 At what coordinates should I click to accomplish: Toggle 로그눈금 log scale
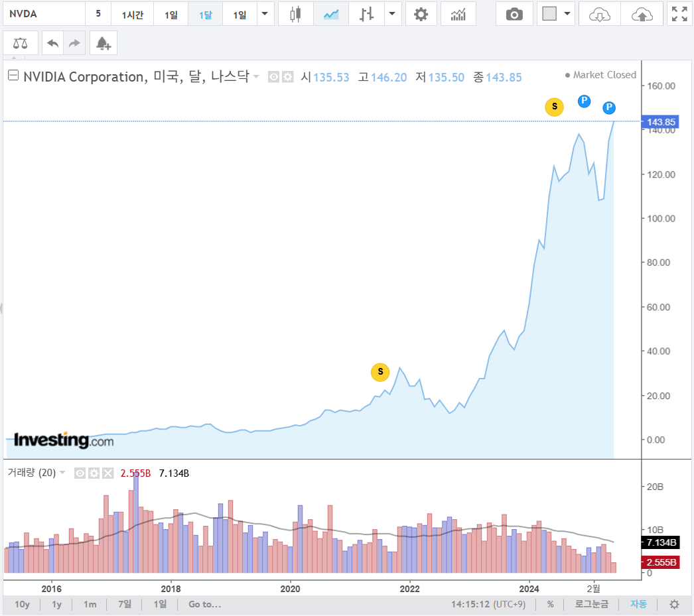coord(591,604)
